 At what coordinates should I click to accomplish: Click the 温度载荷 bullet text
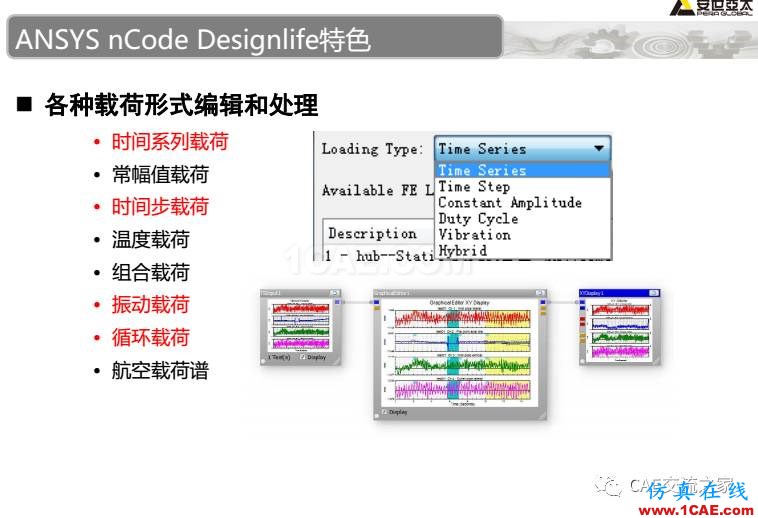pyautogui.click(x=151, y=240)
